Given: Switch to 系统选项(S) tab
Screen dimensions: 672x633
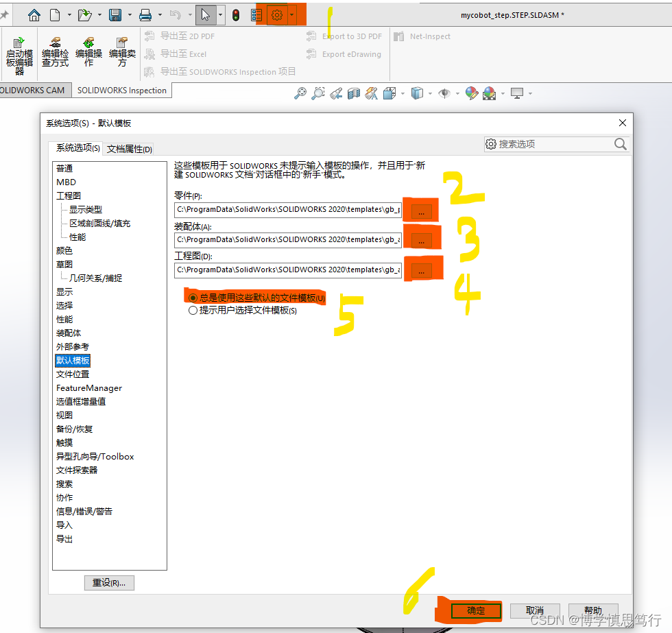Looking at the screenshot, I should (77, 148).
